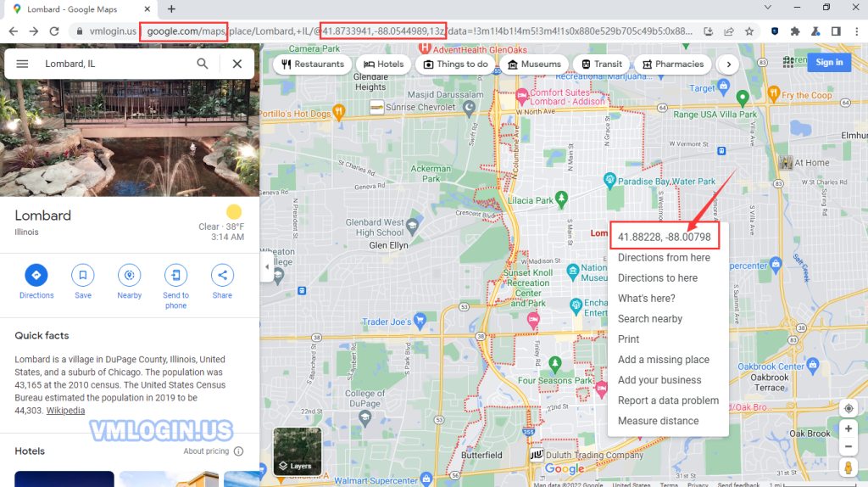Screen dimensions: 868x487
Task: Go back in browser history
Action: pyautogui.click(x=14, y=31)
